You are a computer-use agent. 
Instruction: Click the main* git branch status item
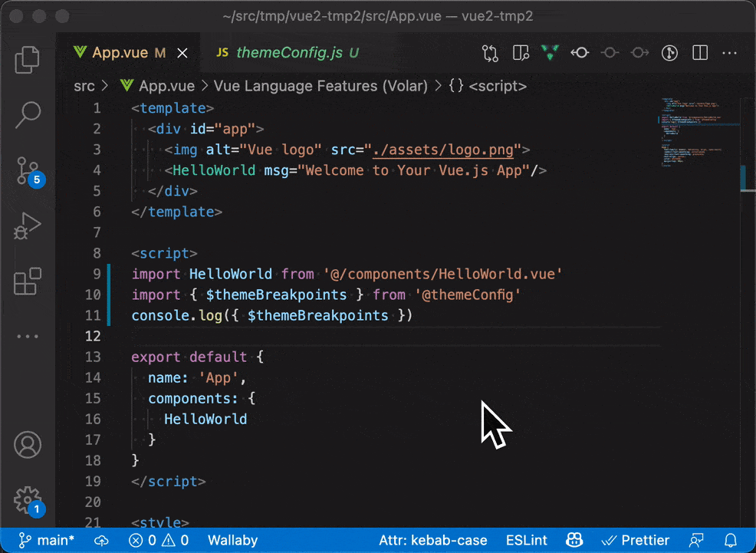(47, 540)
